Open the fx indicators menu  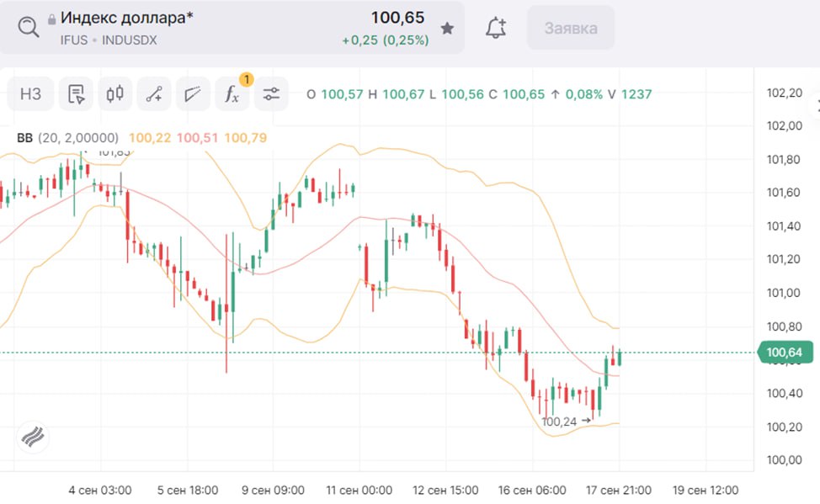tap(232, 94)
